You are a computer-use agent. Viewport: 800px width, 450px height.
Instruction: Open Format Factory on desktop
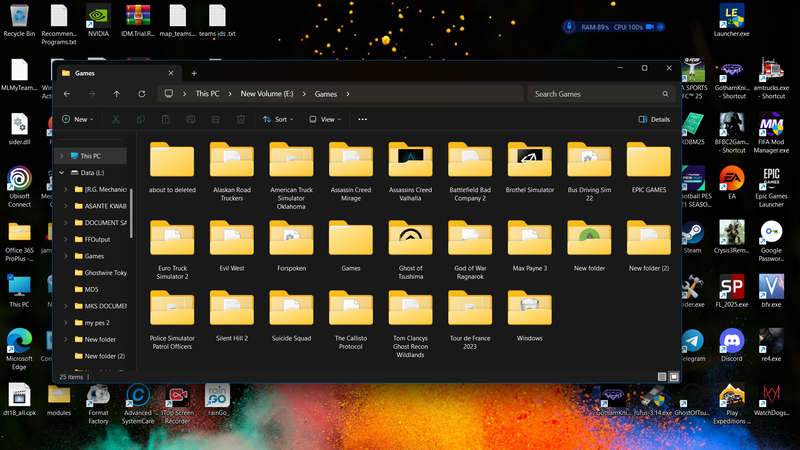coord(98,404)
